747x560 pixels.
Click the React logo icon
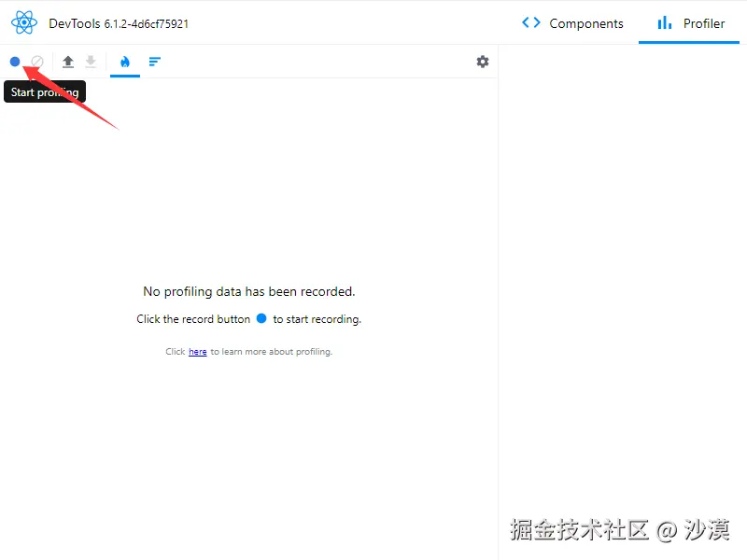tap(24, 22)
